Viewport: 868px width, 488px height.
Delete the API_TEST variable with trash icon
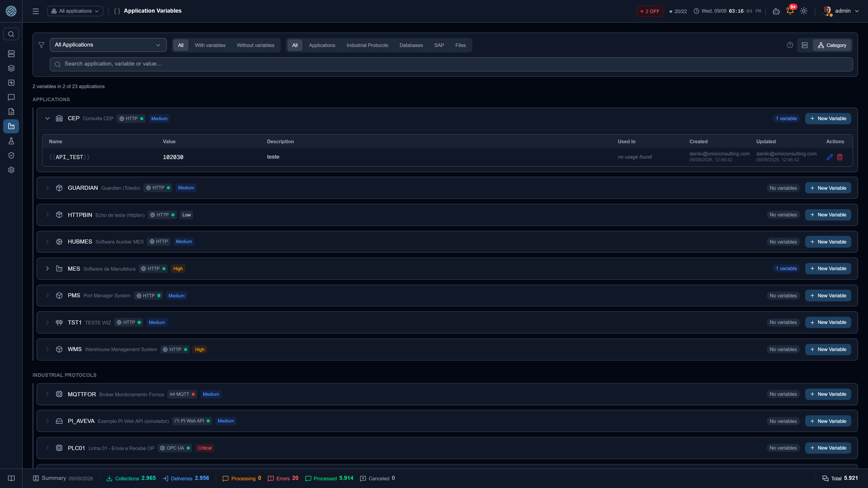click(840, 157)
